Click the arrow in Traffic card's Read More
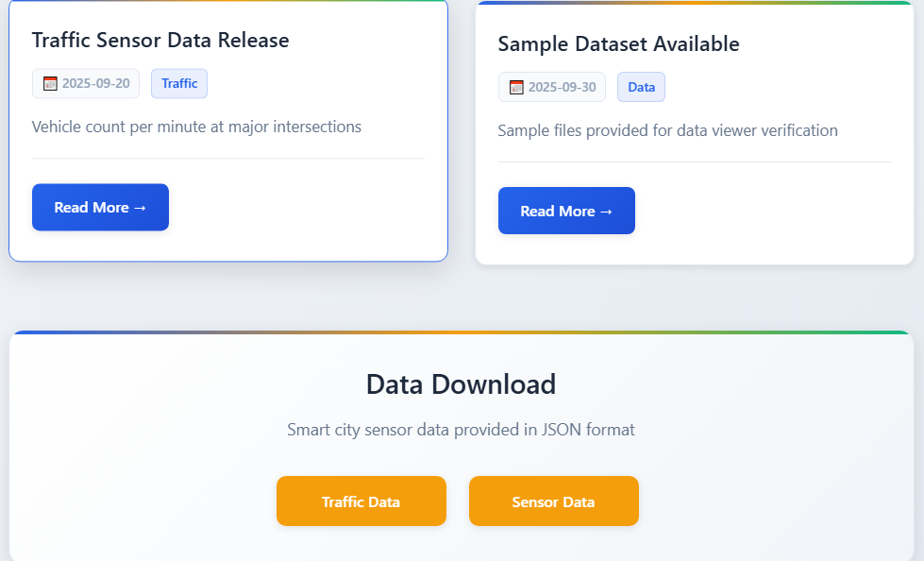924x561 pixels. coord(140,208)
